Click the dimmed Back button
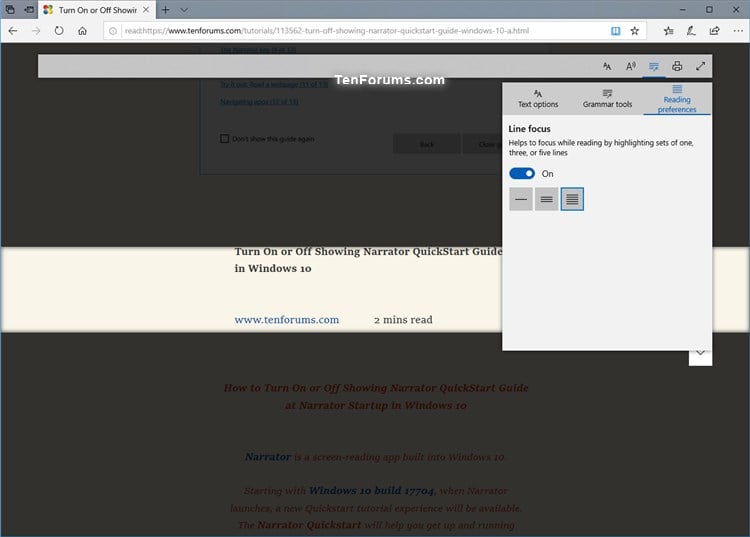Viewport: 750px width, 537px height. click(x=427, y=144)
